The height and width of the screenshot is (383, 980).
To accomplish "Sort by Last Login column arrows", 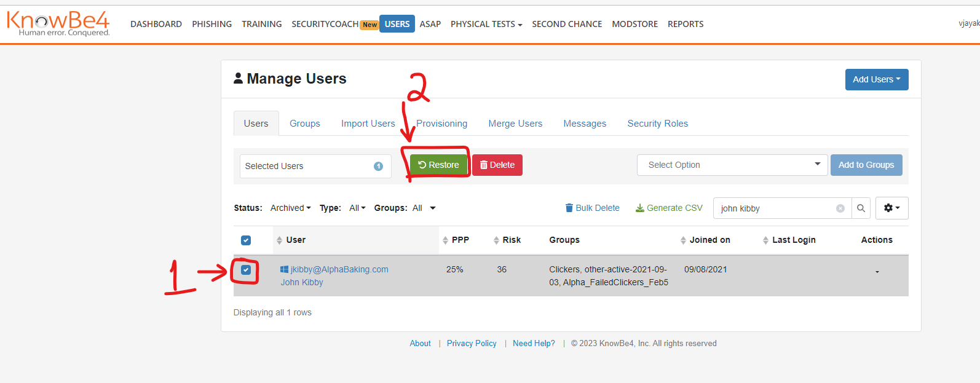I will [765, 240].
